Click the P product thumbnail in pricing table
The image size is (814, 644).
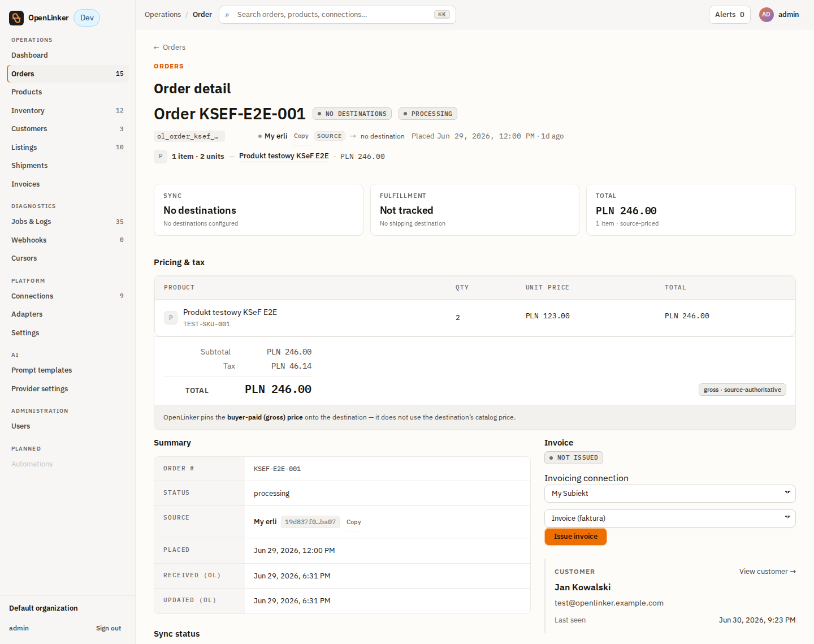tap(171, 318)
